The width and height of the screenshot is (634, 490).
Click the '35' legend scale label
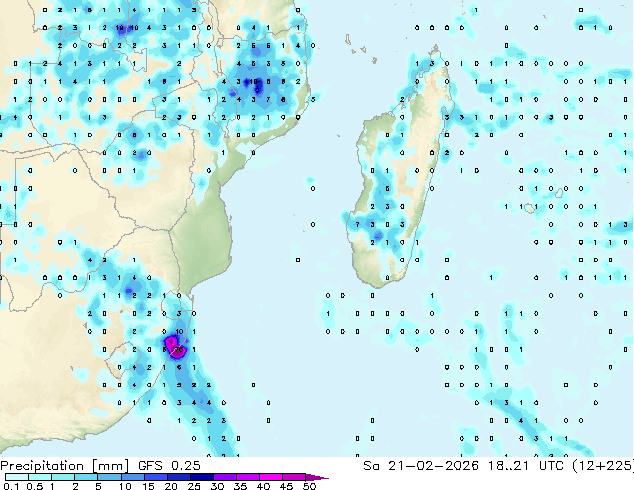240,486
